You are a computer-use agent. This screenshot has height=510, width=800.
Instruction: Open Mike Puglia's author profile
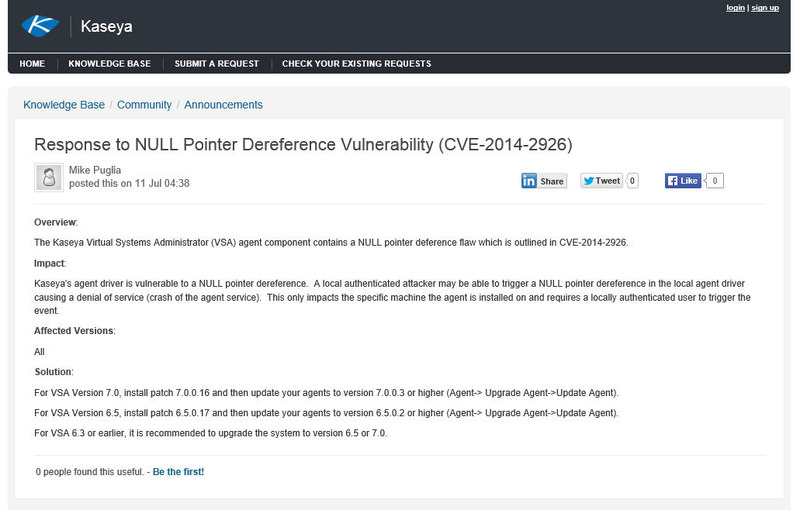point(97,170)
